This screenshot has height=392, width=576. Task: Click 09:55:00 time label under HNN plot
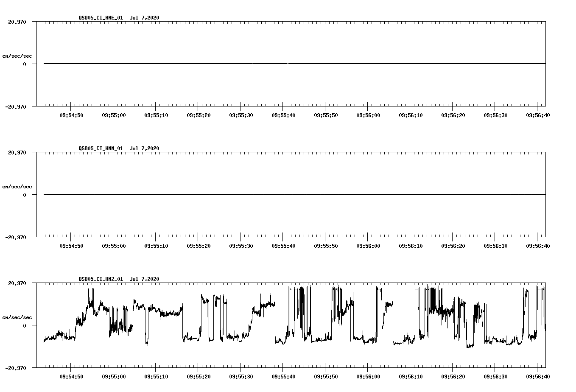point(114,246)
